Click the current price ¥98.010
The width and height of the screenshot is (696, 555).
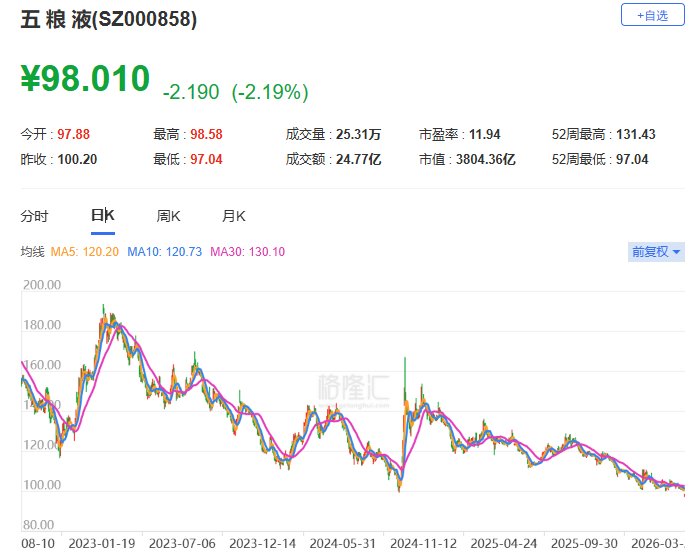click(x=86, y=78)
